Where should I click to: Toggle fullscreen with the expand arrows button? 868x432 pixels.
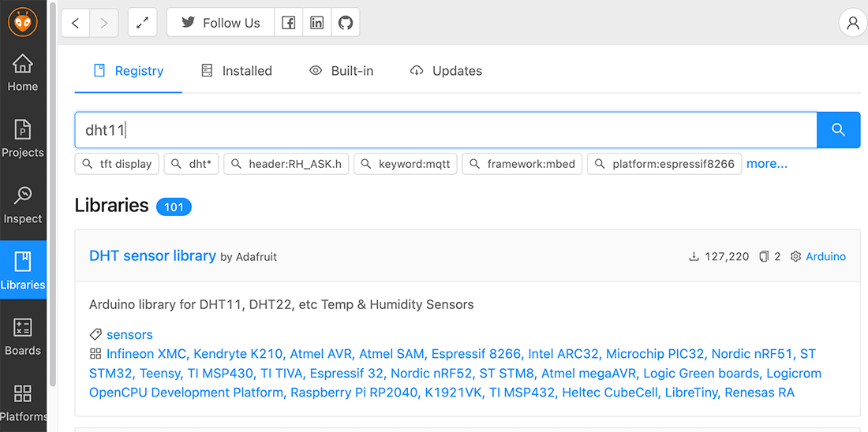pyautogui.click(x=143, y=23)
